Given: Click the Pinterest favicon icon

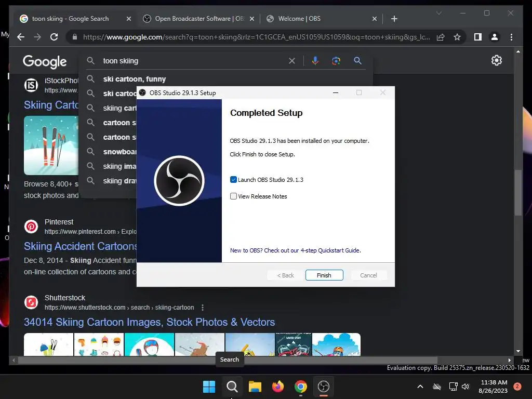Looking at the screenshot, I should coord(31,227).
